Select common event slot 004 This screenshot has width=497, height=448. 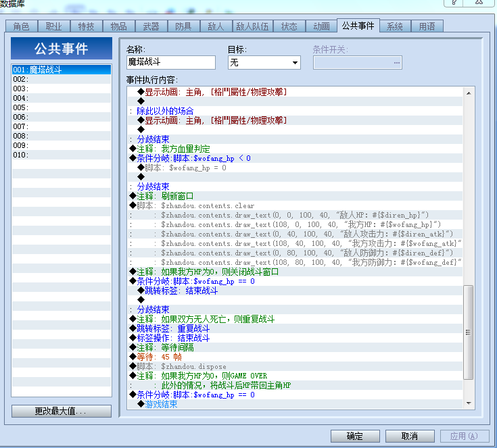[62, 98]
